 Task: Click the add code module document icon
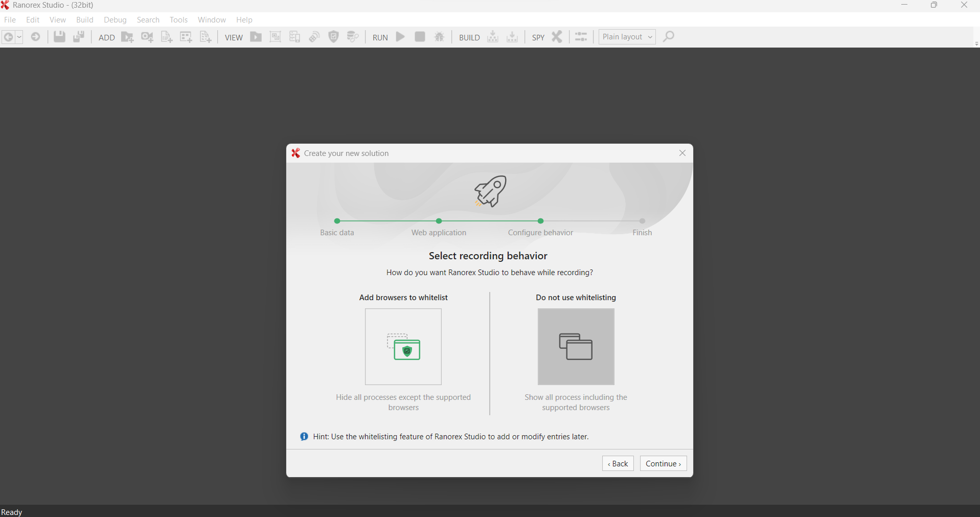[x=167, y=37]
